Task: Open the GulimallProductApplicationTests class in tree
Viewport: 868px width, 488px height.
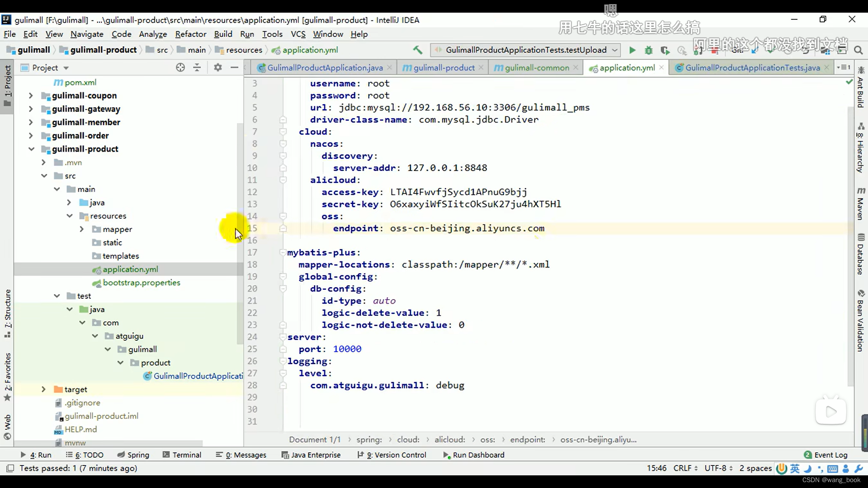Action: pyautogui.click(x=193, y=376)
